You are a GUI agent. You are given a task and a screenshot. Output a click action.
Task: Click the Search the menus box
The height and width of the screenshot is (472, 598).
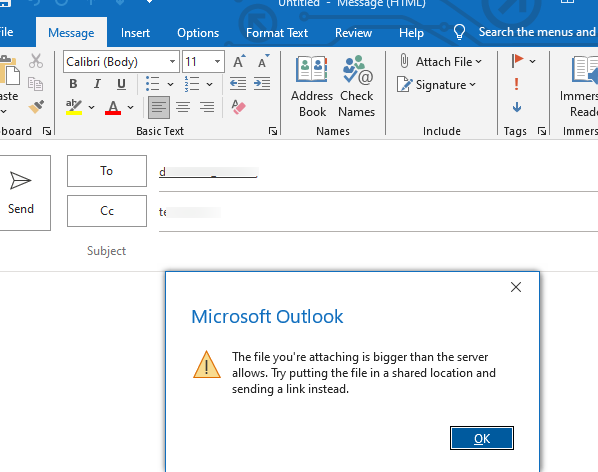click(x=537, y=32)
